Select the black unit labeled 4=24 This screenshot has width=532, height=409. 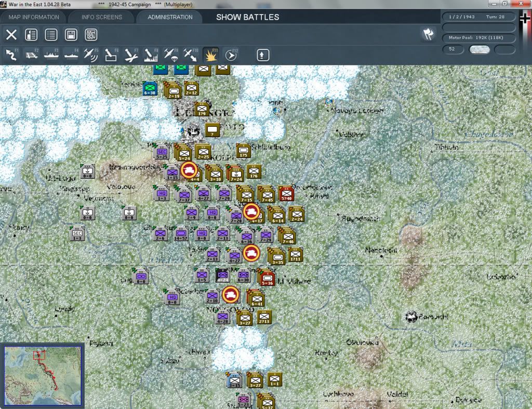(222, 275)
